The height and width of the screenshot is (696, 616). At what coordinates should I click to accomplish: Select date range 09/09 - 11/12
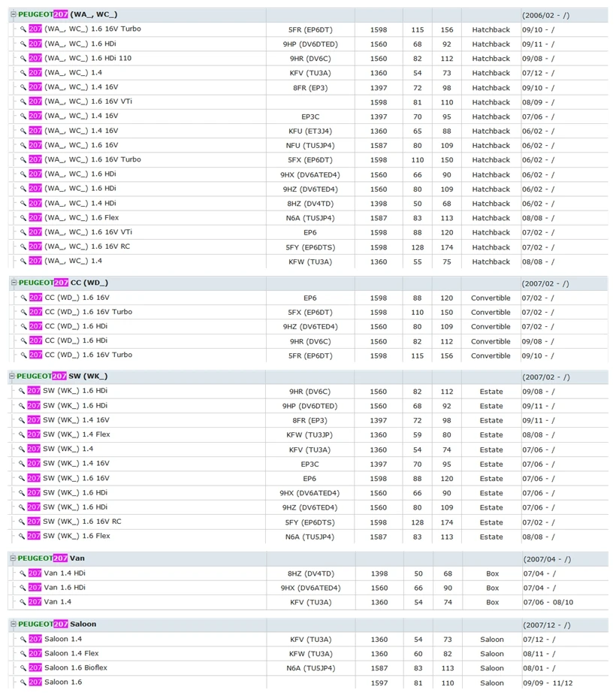pos(548,683)
